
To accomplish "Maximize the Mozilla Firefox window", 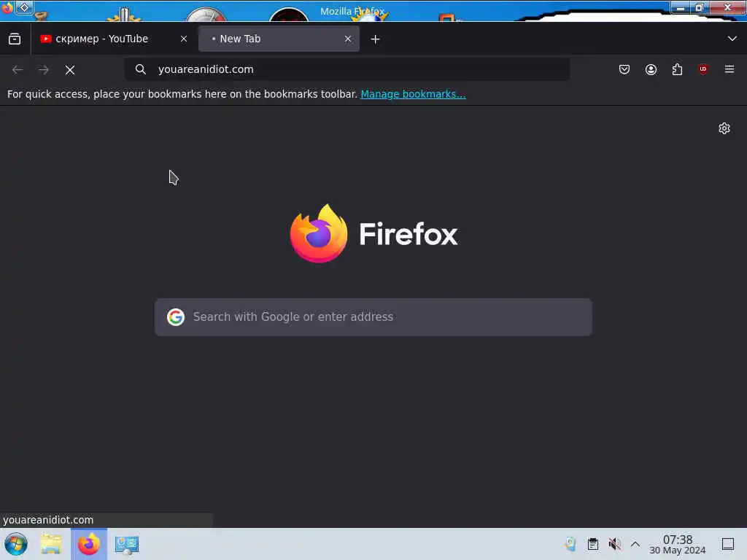I will pyautogui.click(x=700, y=7).
